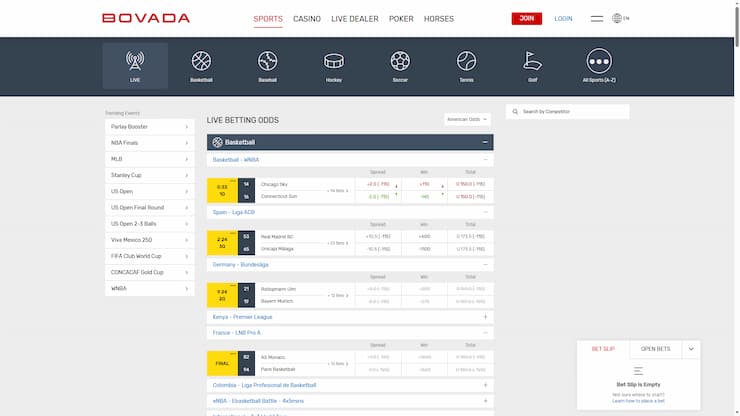Viewport: 740px width, 416px height.
Task: Open more bets for Real Madrid game
Action: [338, 243]
